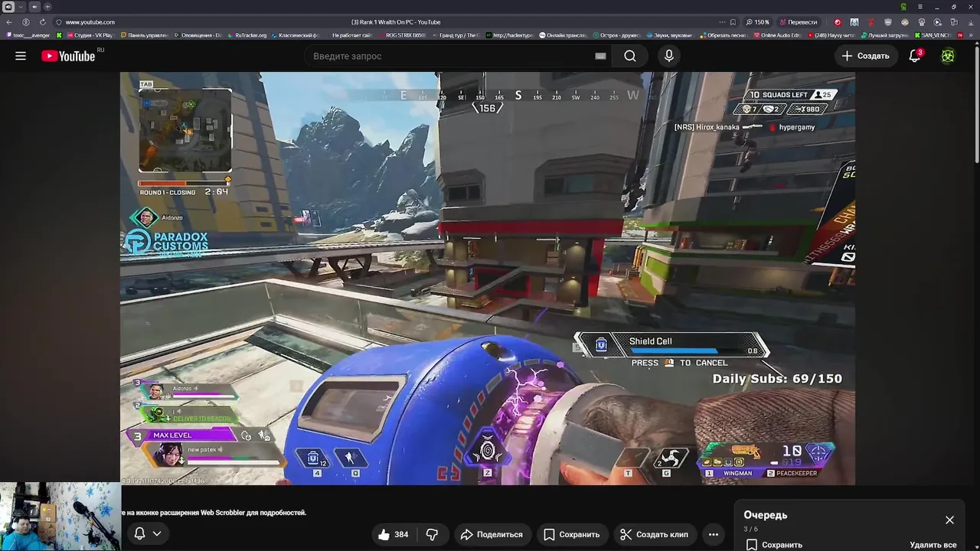The width and height of the screenshot is (980, 551).
Task: Click 'Поделиться' share button
Action: point(492,534)
